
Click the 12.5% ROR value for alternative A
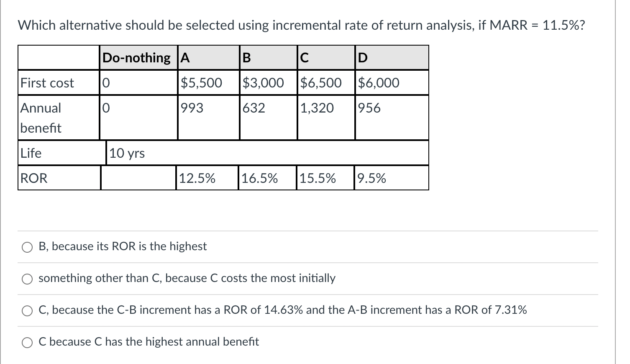coord(197,178)
